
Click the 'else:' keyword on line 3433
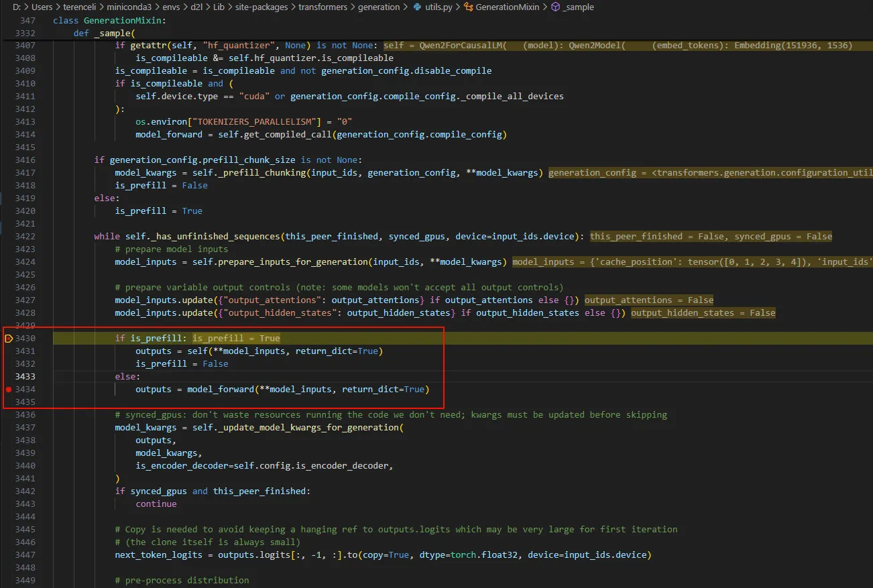pos(127,377)
